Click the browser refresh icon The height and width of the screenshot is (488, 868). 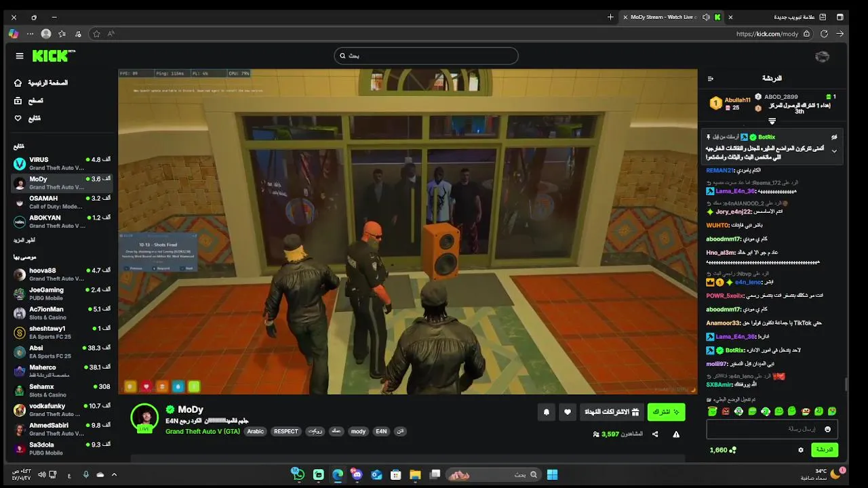(824, 34)
